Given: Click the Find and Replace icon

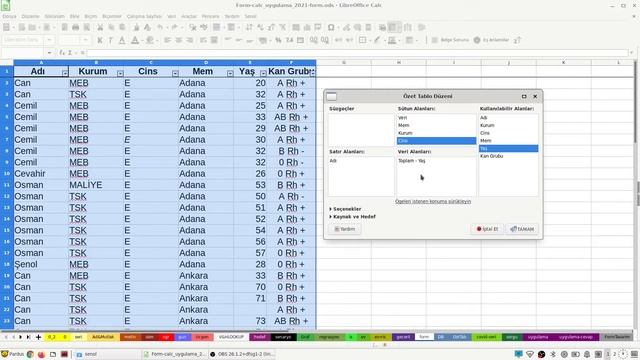Looking at the screenshot, I should 193,27.
